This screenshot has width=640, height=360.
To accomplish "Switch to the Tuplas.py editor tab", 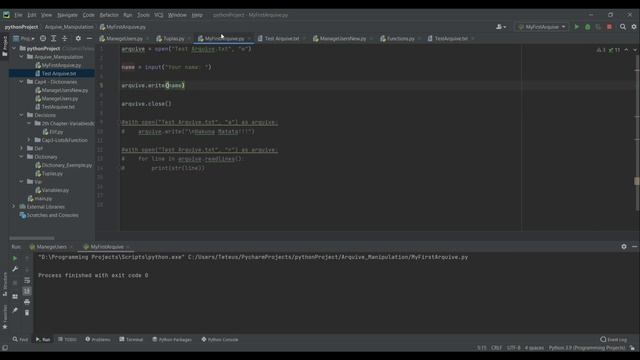I will 173,38.
